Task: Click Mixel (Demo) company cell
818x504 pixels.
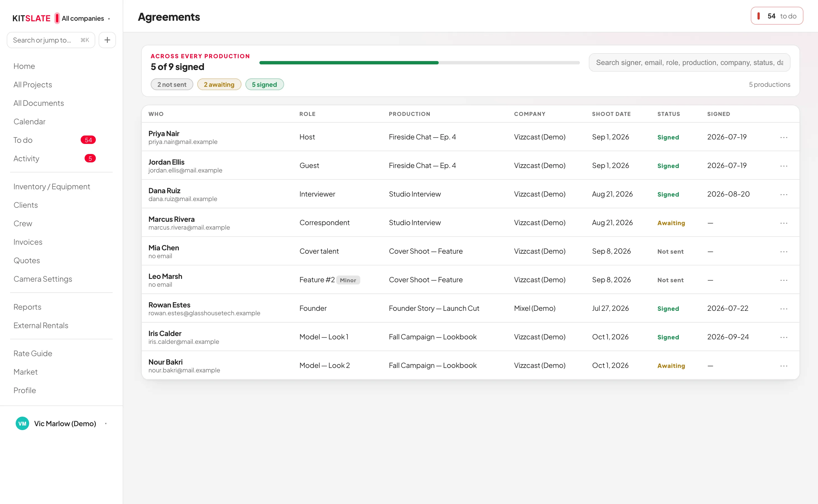Action: click(535, 308)
